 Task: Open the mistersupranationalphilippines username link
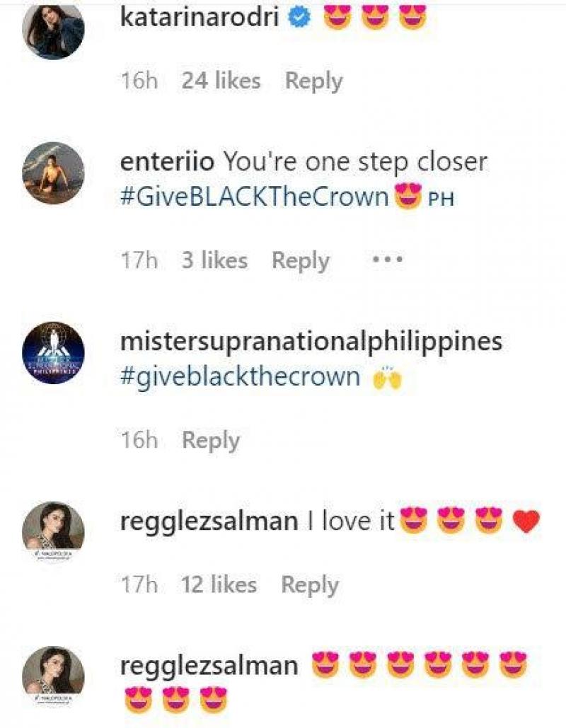click(311, 342)
